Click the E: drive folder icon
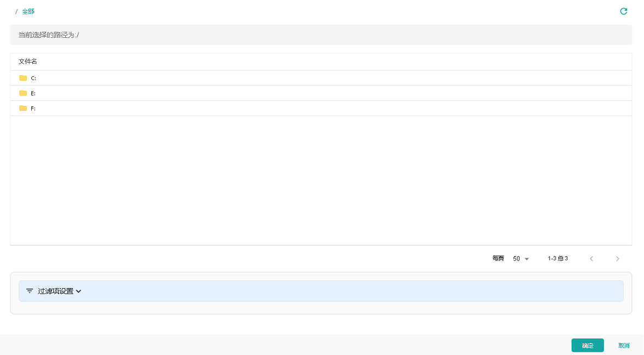 click(x=23, y=93)
